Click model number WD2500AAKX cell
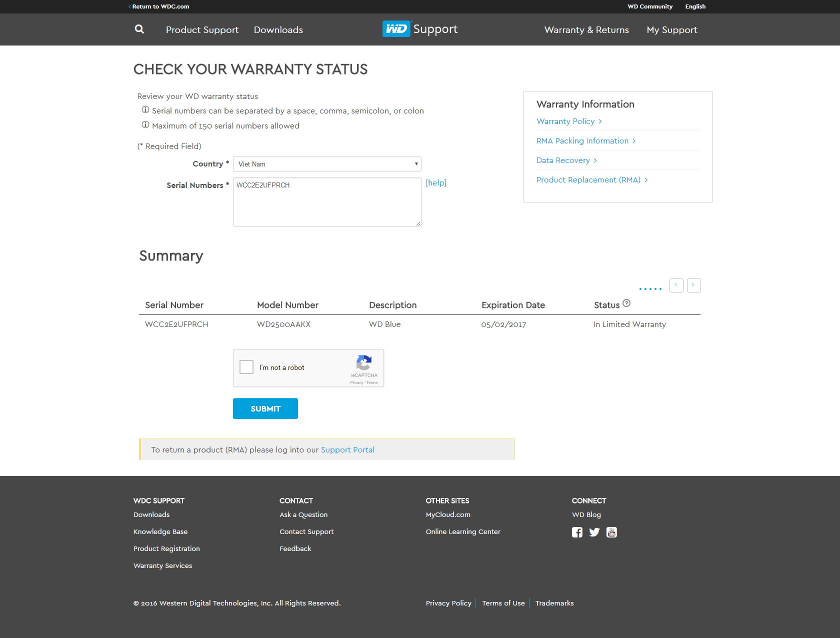 click(283, 324)
